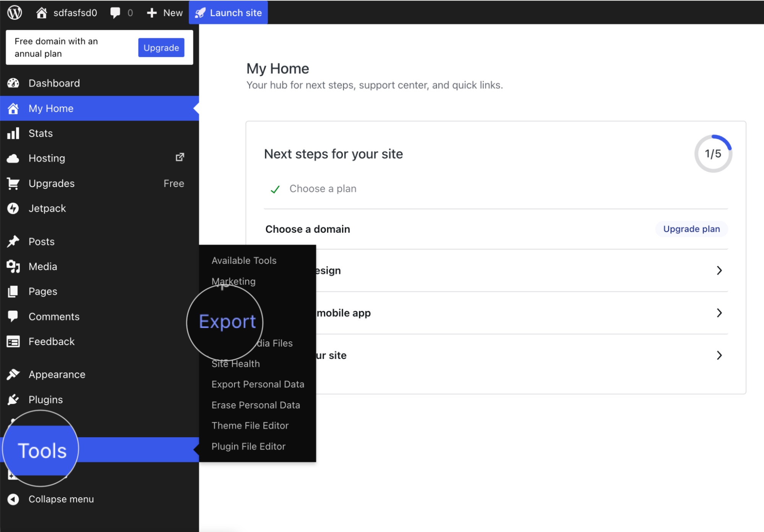
Task: Click the Posts pushpin icon
Action: click(x=13, y=242)
